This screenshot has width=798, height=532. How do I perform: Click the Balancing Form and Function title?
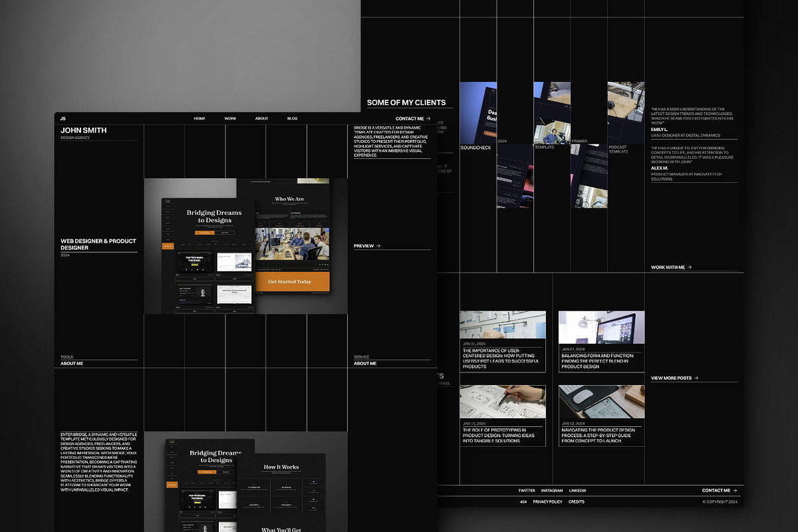coord(598,361)
